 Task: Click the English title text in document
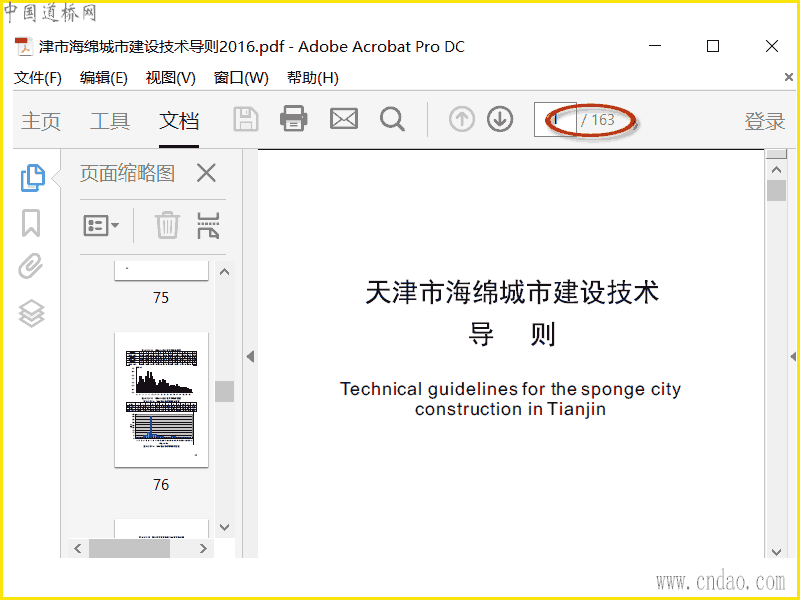[510, 399]
